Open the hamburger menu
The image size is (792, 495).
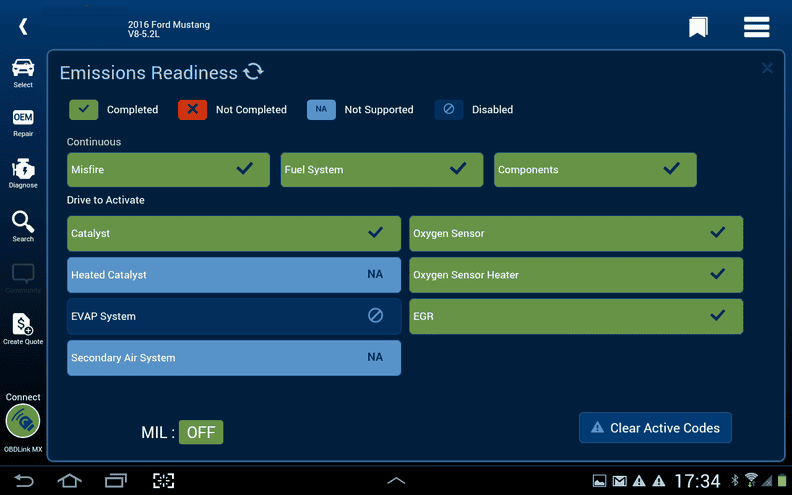(x=756, y=27)
